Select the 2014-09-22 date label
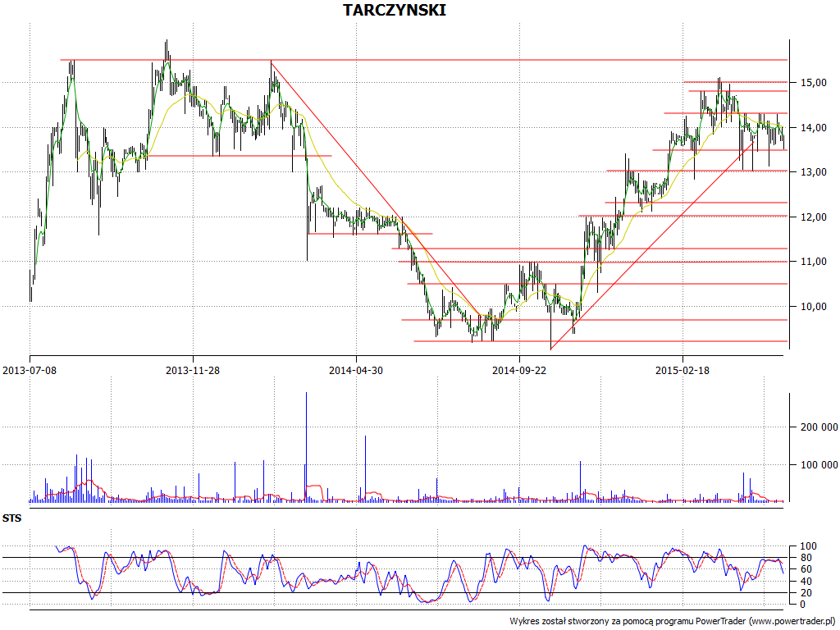 click(x=519, y=370)
